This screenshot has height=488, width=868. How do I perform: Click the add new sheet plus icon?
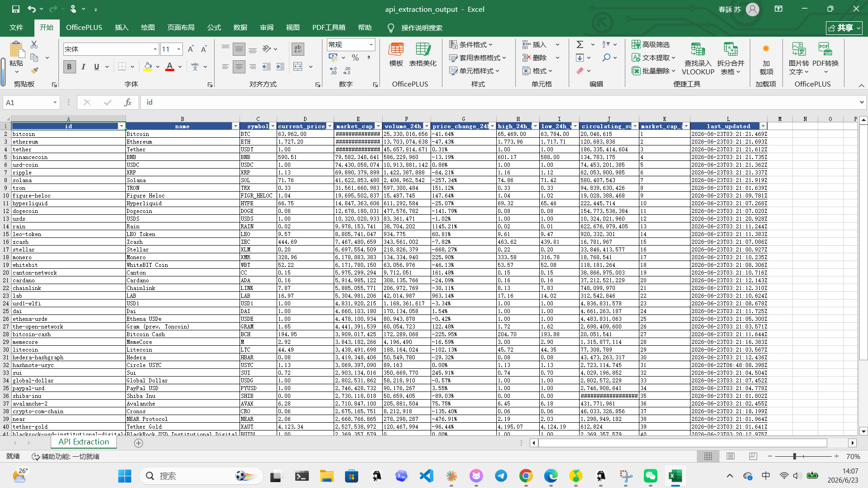(x=139, y=443)
